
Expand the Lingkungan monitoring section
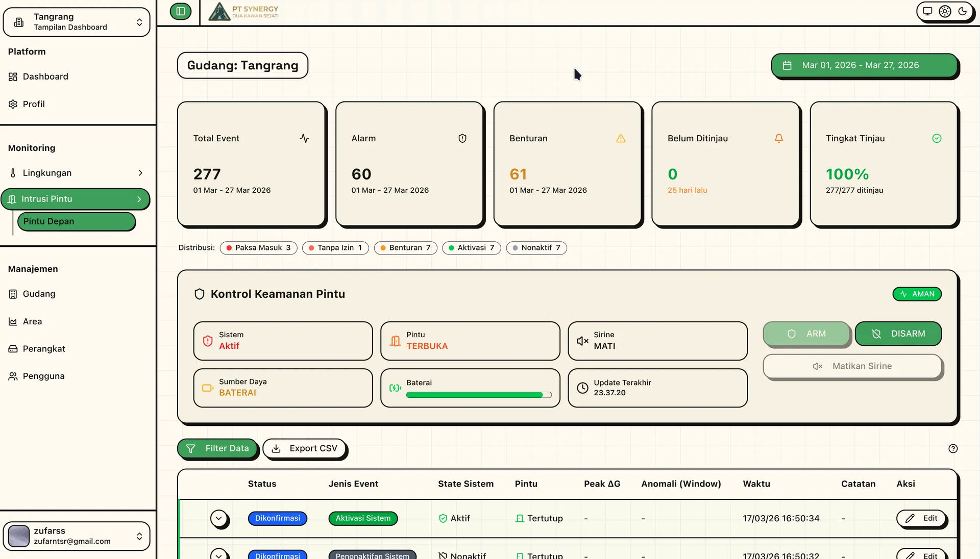pos(77,173)
